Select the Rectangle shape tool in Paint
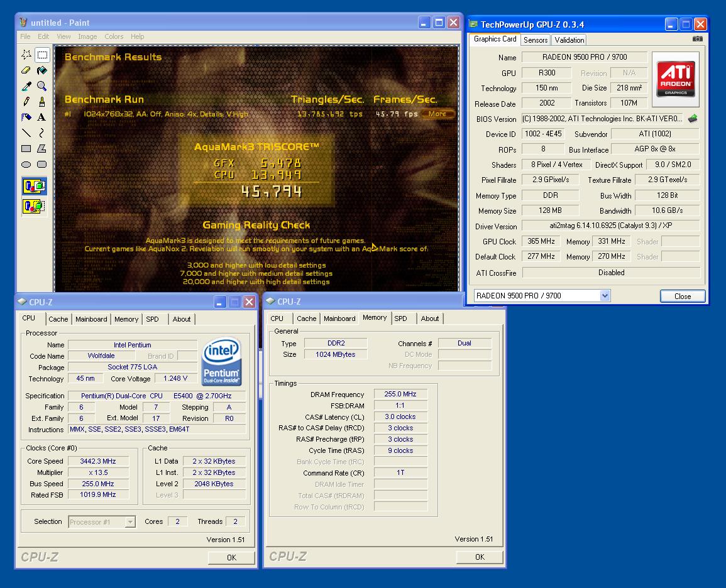Viewport: 726px width, 588px height. pyautogui.click(x=26, y=148)
